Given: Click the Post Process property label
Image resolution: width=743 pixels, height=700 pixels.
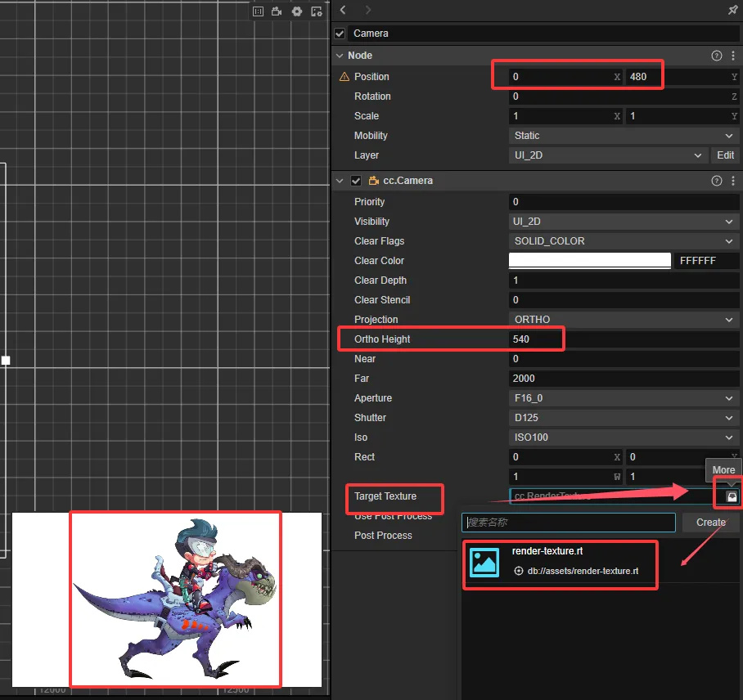Looking at the screenshot, I should click(383, 536).
